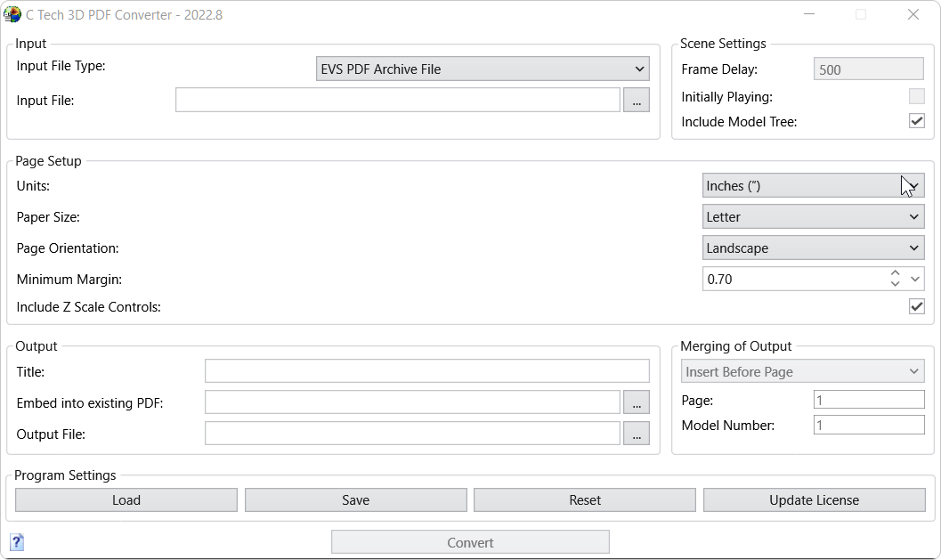Browse for Embed into existing PDF file
Screen dimensions: 941x560
pyautogui.click(x=637, y=402)
